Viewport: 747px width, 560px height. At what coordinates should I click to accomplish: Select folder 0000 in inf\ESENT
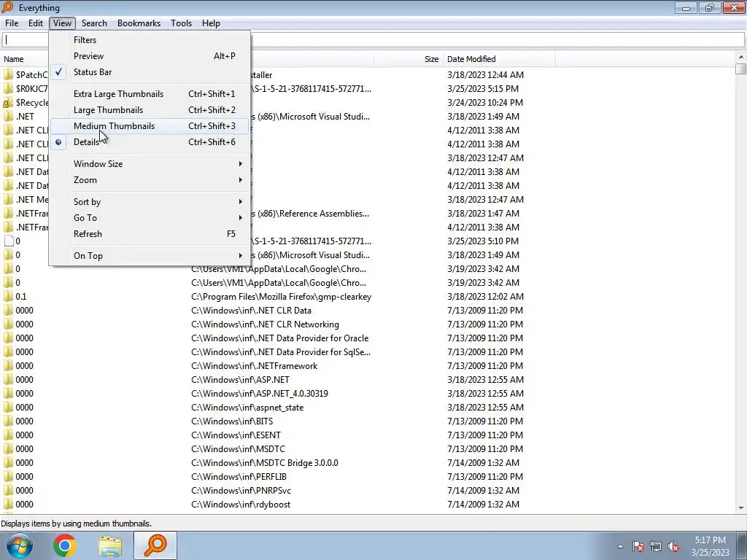pyautogui.click(x=24, y=435)
